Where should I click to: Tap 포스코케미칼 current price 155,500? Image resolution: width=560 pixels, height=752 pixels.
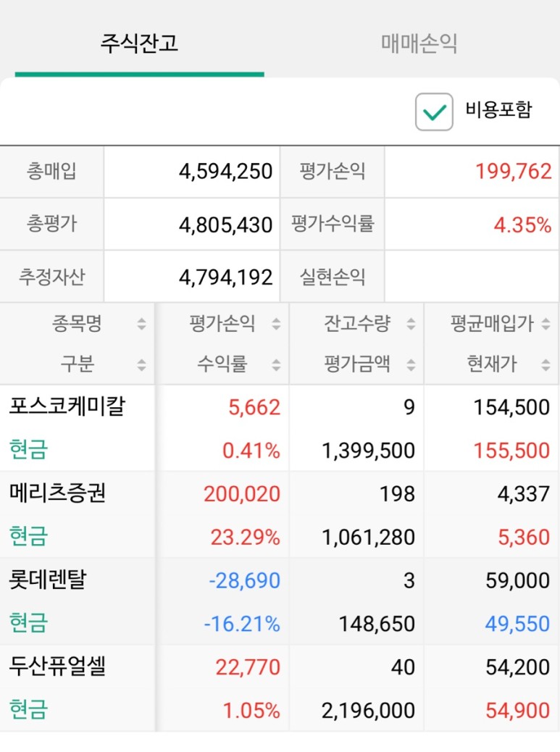coord(511,451)
